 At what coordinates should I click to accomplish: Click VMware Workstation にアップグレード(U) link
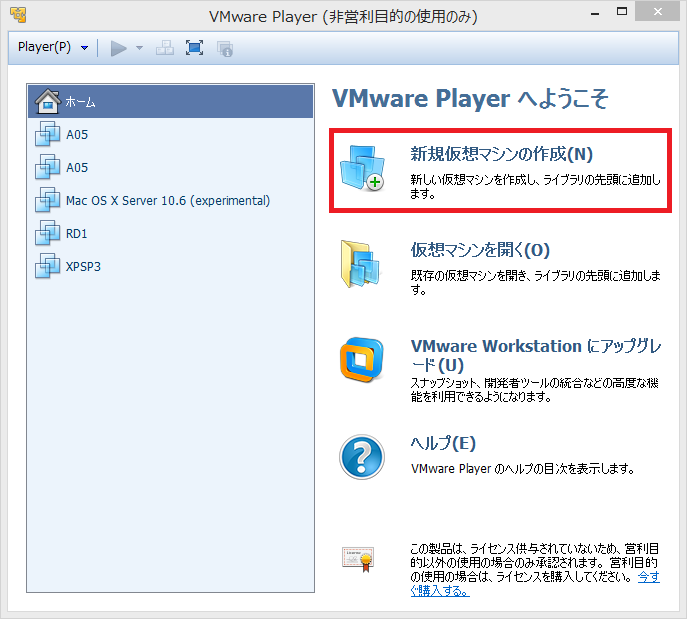point(535,355)
